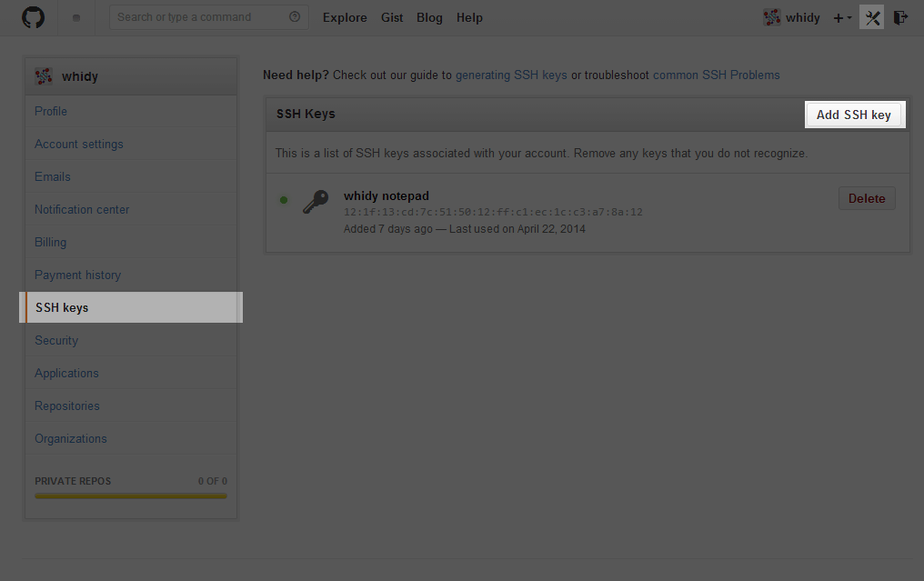The height and width of the screenshot is (581, 924).
Task: Click the private repos usage bar
Action: coord(130,496)
